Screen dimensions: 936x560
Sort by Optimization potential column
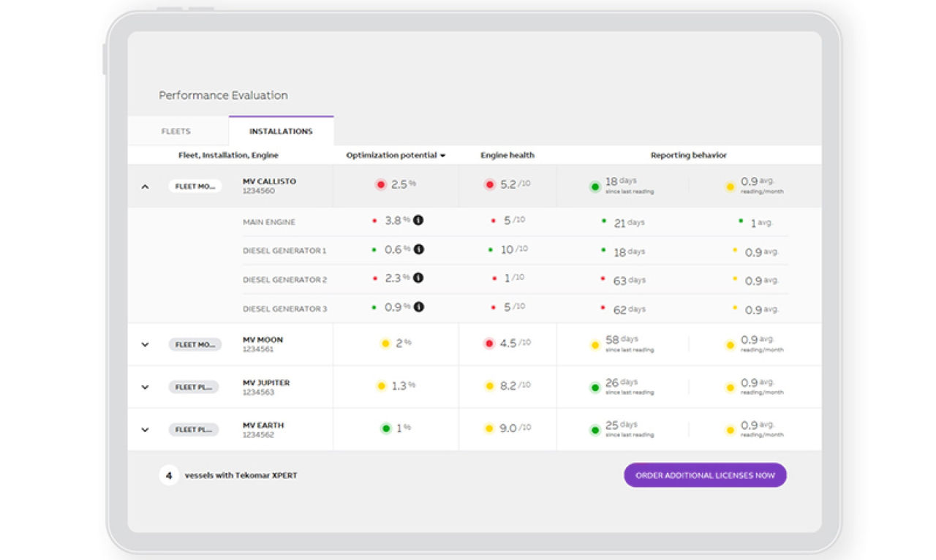(x=396, y=155)
